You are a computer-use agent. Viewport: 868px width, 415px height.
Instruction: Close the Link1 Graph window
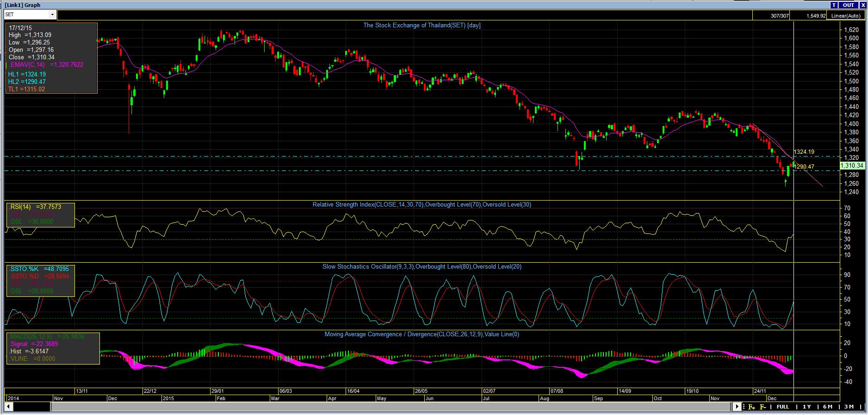pos(862,5)
